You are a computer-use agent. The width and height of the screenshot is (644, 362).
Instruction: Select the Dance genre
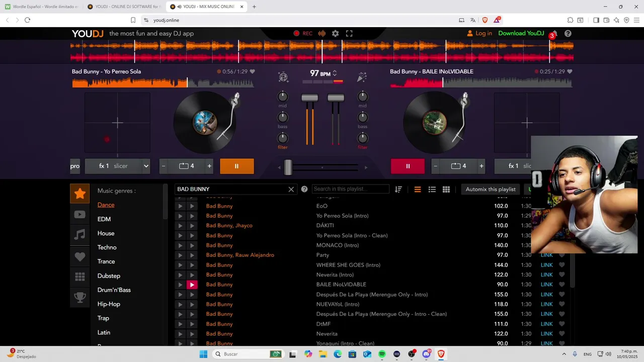coord(106,205)
